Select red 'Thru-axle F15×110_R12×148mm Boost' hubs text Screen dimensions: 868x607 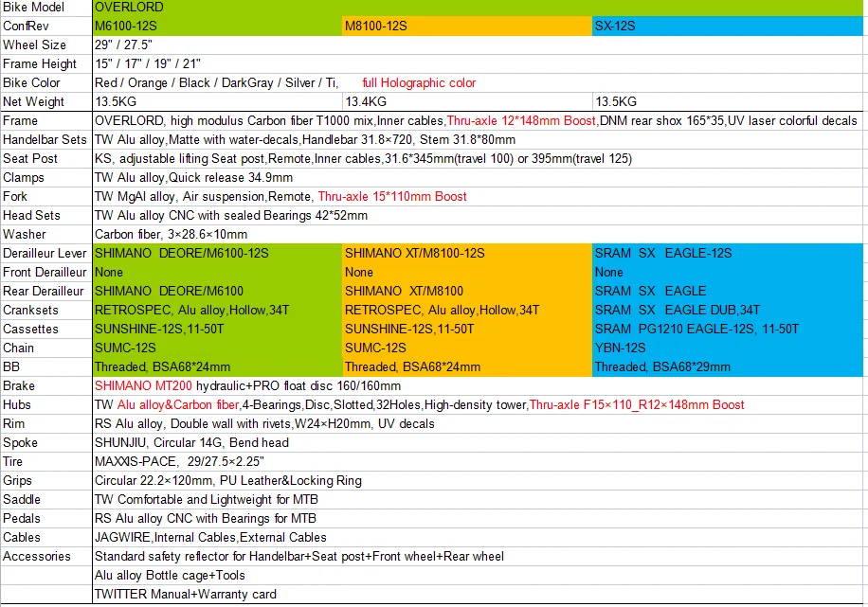[637, 405]
